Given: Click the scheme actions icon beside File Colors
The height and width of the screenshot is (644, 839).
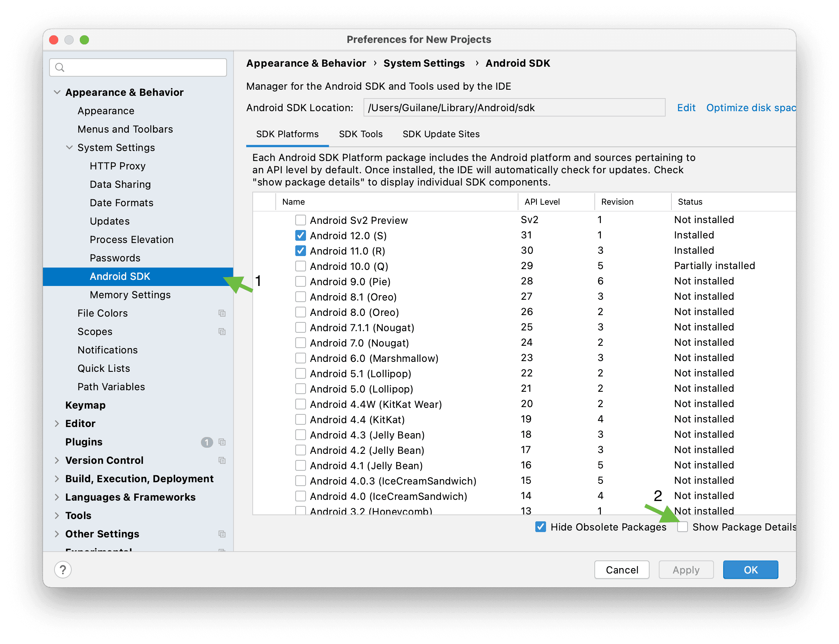Looking at the screenshot, I should (x=222, y=313).
